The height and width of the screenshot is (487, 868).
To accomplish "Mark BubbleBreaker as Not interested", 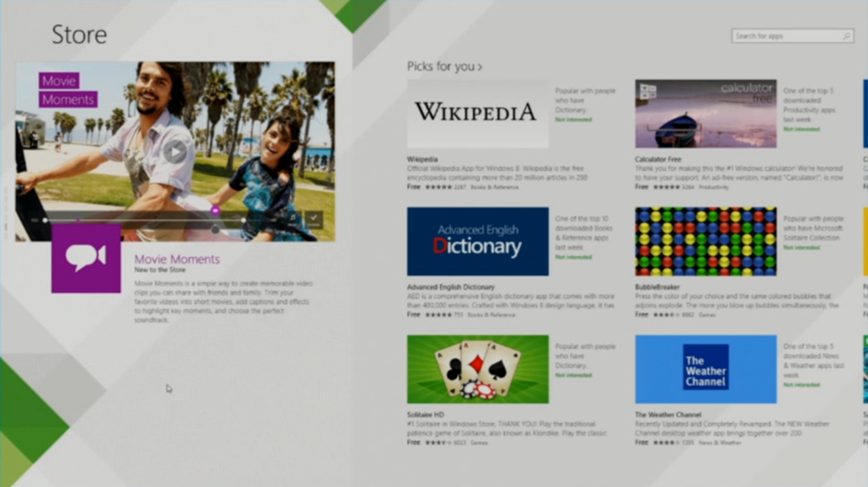I will [x=801, y=248].
